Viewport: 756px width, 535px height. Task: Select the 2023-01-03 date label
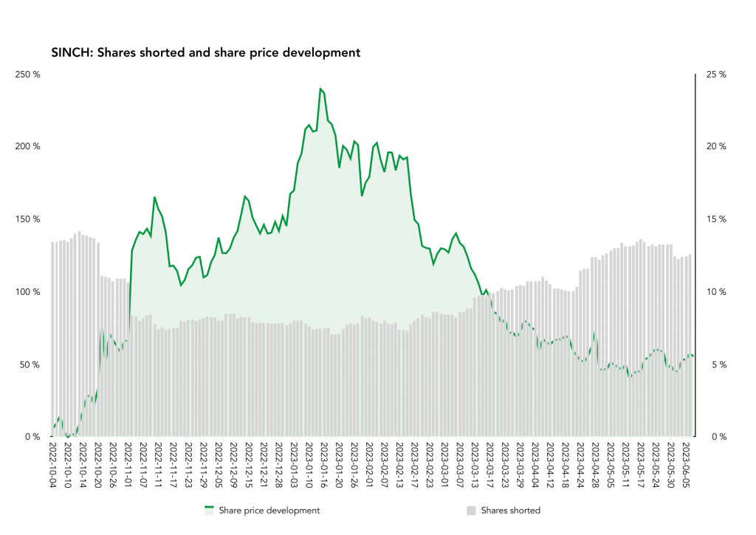294,465
